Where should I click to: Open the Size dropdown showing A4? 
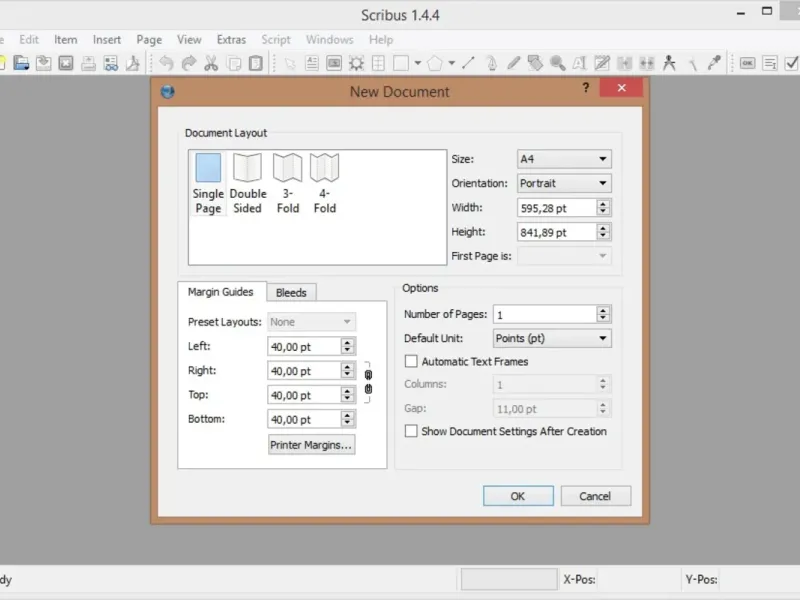pos(564,159)
